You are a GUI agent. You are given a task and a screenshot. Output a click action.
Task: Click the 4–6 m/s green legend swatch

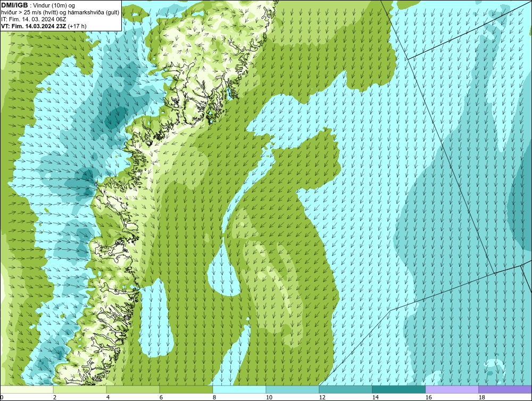133,389
